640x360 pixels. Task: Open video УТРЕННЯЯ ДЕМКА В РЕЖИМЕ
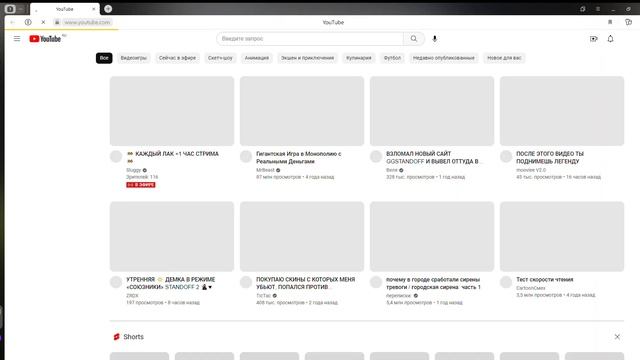tap(171, 283)
